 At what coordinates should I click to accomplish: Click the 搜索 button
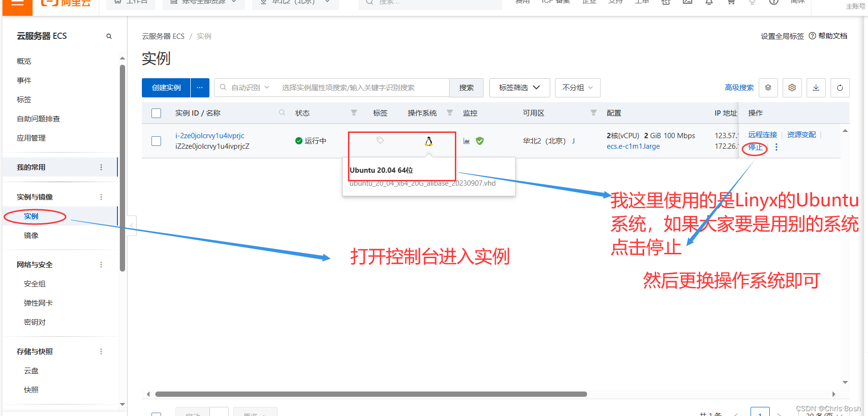click(466, 88)
